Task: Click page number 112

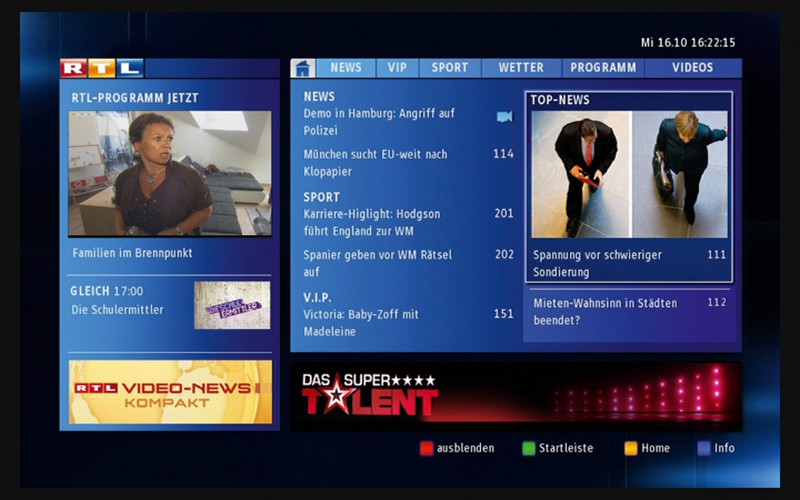Action: point(716,303)
